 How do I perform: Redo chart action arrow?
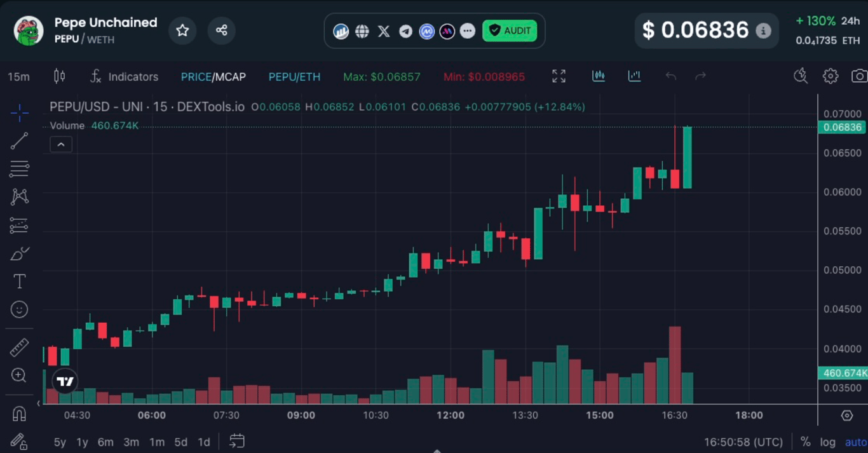[700, 76]
